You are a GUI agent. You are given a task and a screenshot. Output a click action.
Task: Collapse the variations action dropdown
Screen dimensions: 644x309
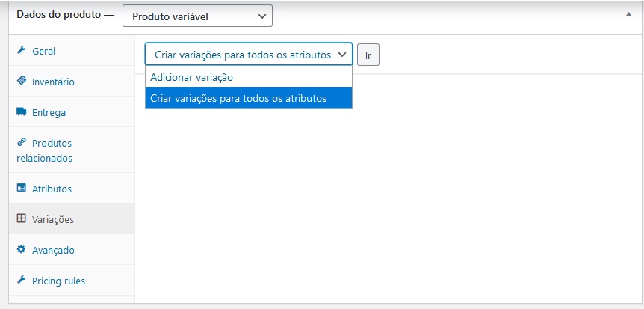(249, 55)
